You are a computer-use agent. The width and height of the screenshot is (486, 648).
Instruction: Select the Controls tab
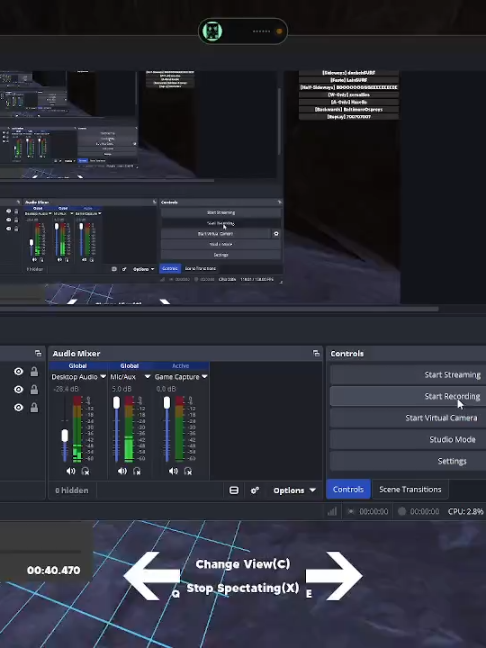348,489
